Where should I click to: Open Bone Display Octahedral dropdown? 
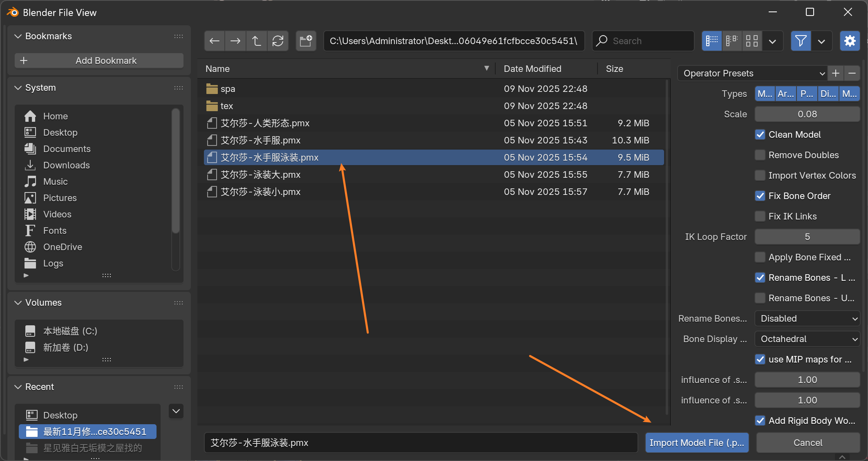[x=807, y=339]
